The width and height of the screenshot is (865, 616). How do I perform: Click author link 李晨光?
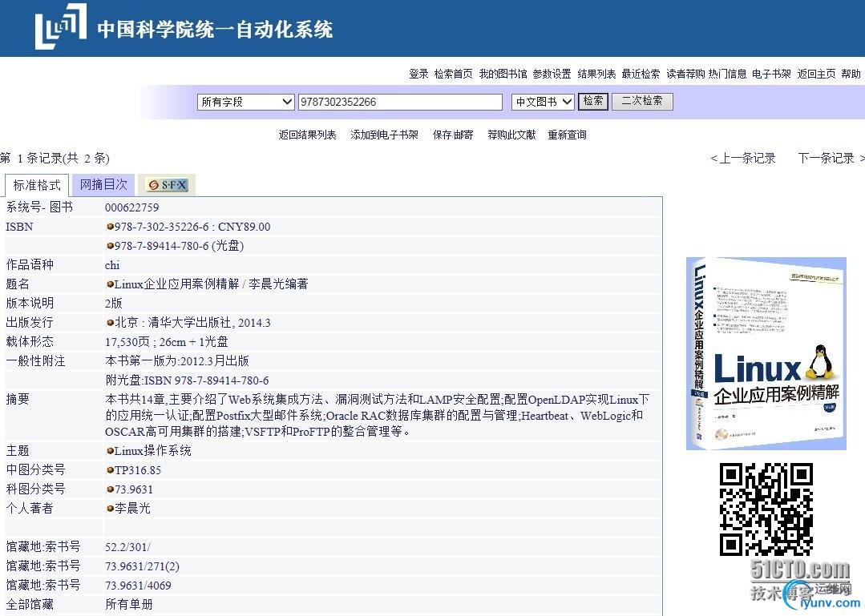pos(132,509)
